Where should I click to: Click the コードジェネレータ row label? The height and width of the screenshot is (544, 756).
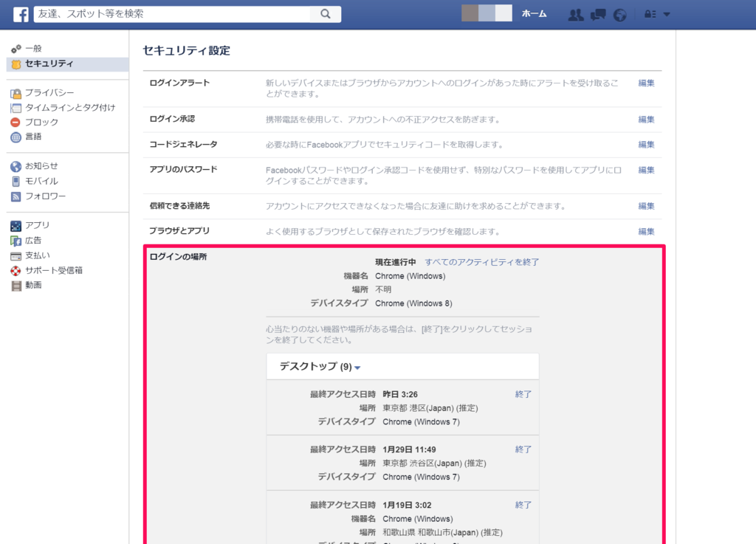183,145
